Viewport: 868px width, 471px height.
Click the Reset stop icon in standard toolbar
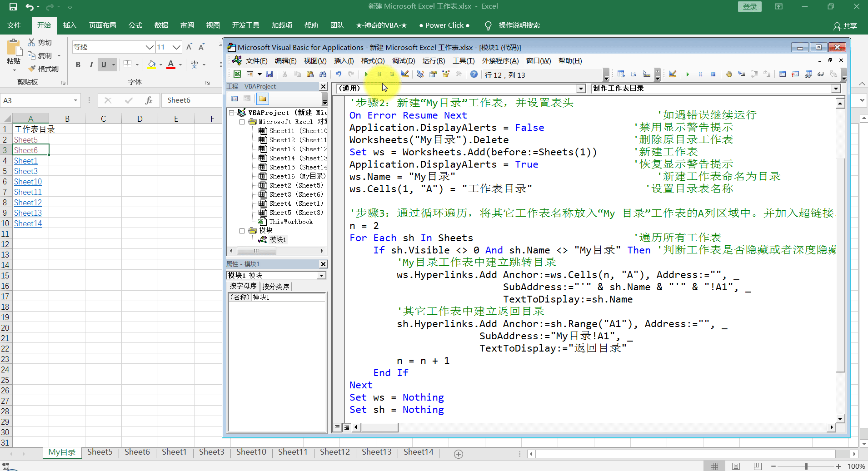click(x=392, y=74)
